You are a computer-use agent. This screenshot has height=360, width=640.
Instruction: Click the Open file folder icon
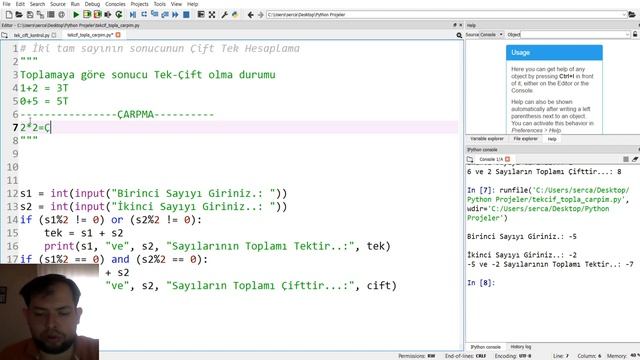(19, 15)
